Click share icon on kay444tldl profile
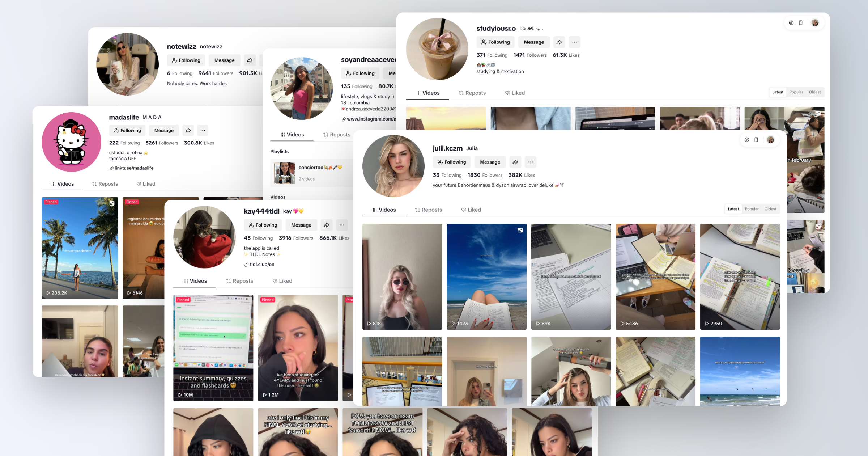Screen dimensions: 868x456 click(326, 225)
